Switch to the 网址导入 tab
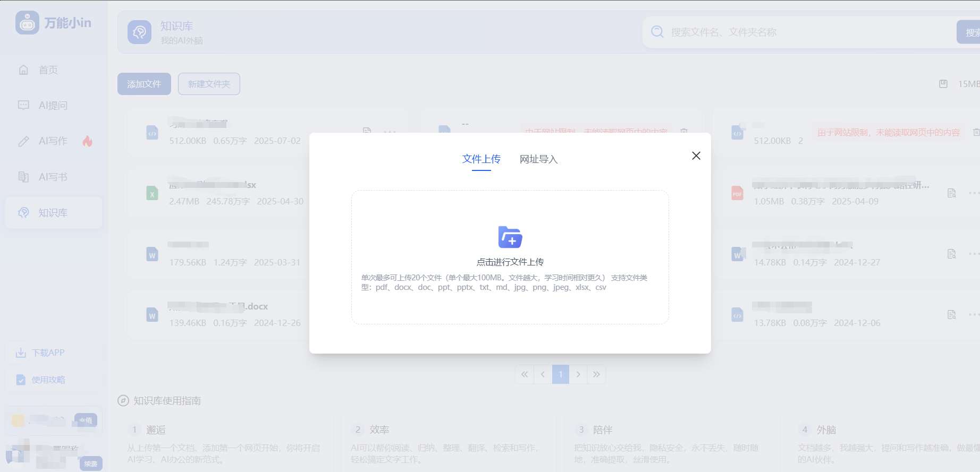The width and height of the screenshot is (980, 472). pos(538,159)
